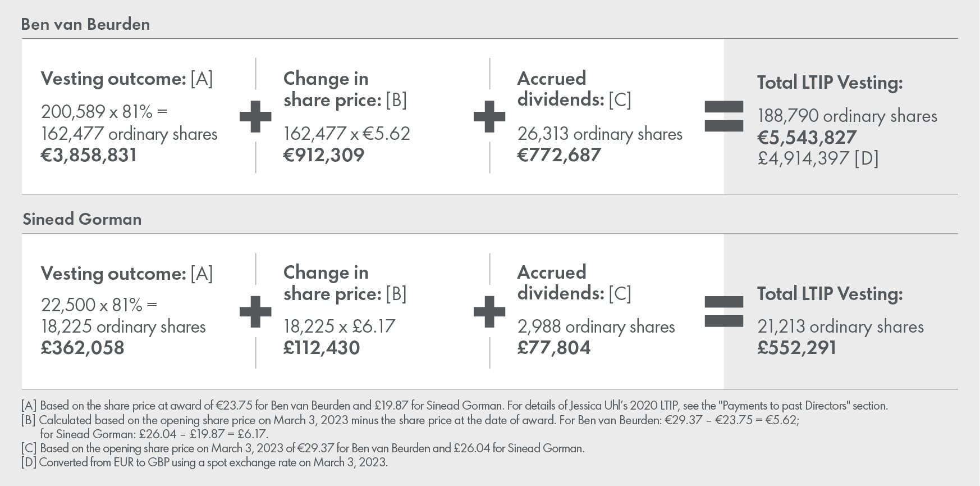This screenshot has height=486, width=980.
Task: Click the €772,687 accrued dividends value
Action: click(559, 155)
